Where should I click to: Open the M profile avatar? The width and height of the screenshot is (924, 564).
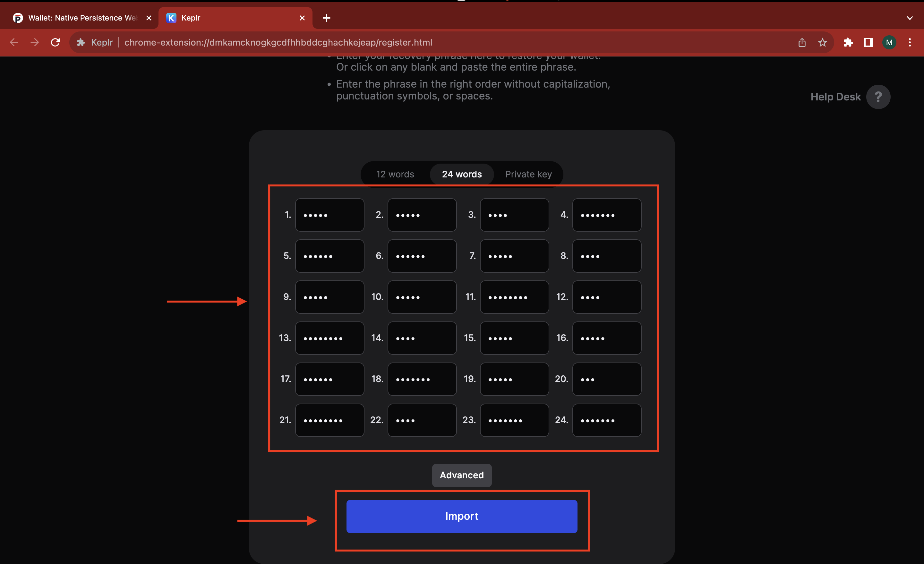click(889, 42)
